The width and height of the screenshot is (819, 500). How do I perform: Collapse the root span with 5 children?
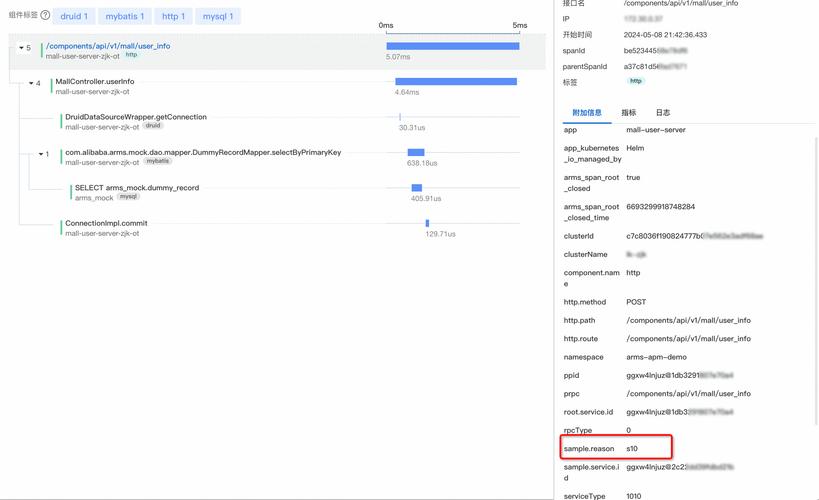point(21,48)
